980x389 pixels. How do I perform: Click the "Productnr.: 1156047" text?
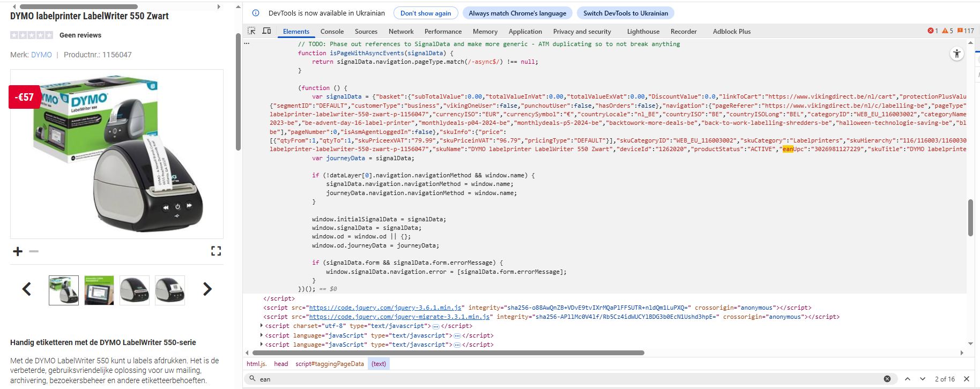(98, 55)
